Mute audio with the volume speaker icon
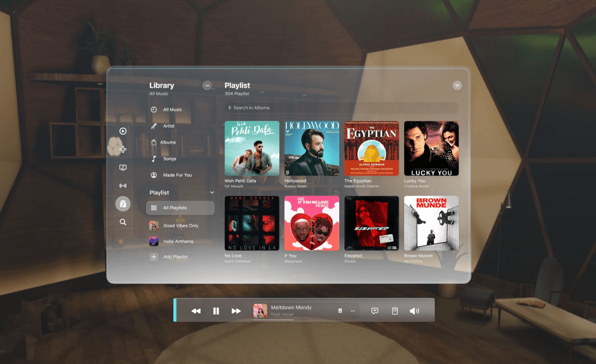596x364 pixels. click(x=414, y=311)
